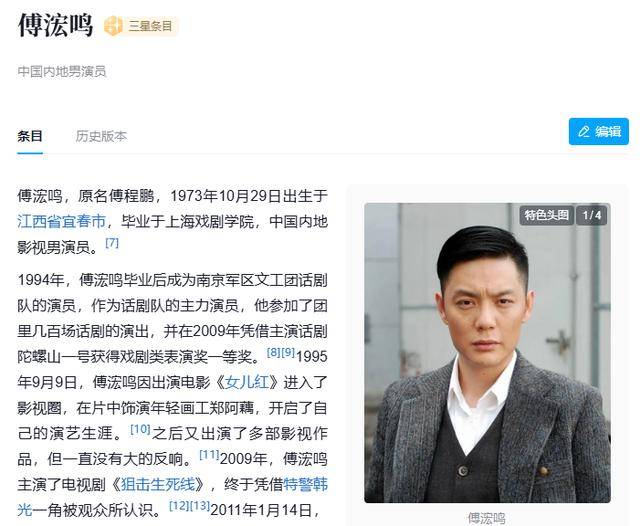Viewport: 640px width, 526px height.
Task: Select the 条目 tab
Action: pos(30,136)
